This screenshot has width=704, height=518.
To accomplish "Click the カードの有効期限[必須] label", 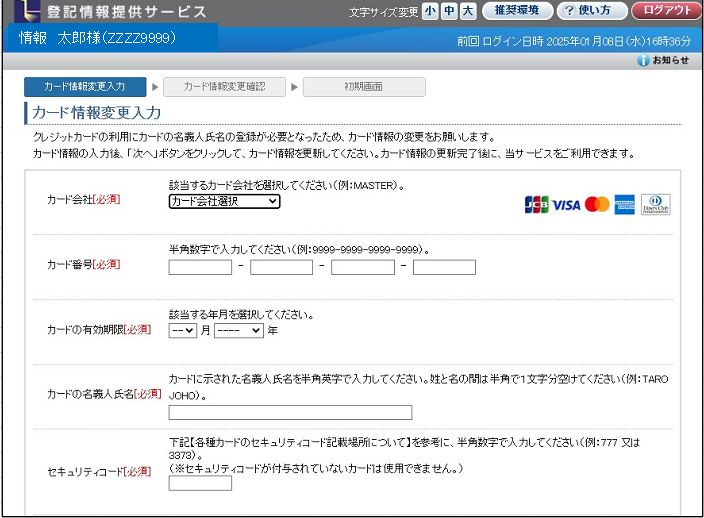I will (x=99, y=330).
